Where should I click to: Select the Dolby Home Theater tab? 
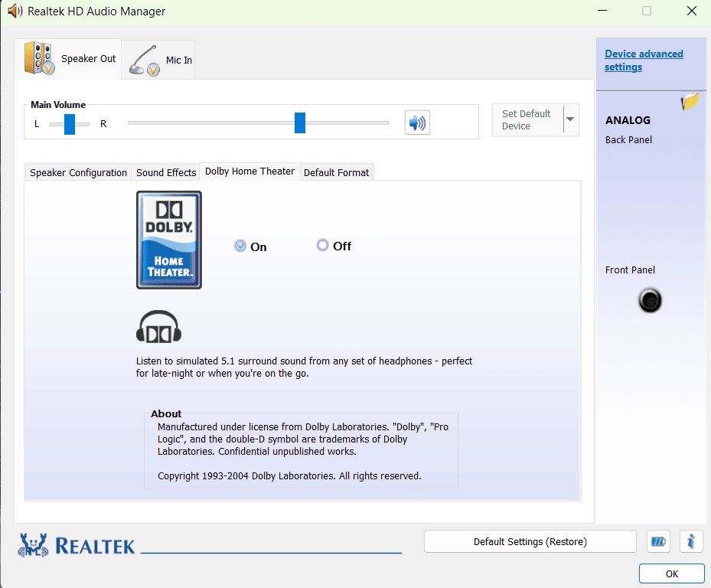250,171
